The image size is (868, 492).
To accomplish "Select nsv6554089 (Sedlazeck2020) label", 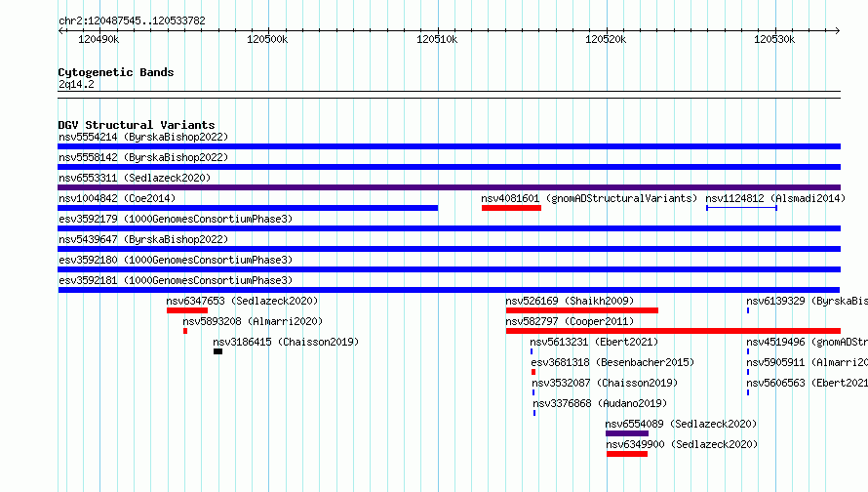I will (681, 424).
